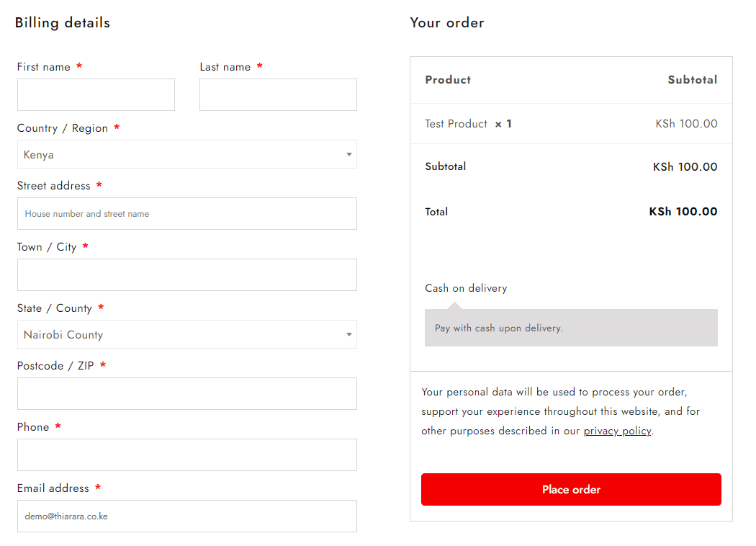Screen dimensions: 756x546
Task: Click the Postcode / ZIP input field
Action: pyautogui.click(x=187, y=393)
